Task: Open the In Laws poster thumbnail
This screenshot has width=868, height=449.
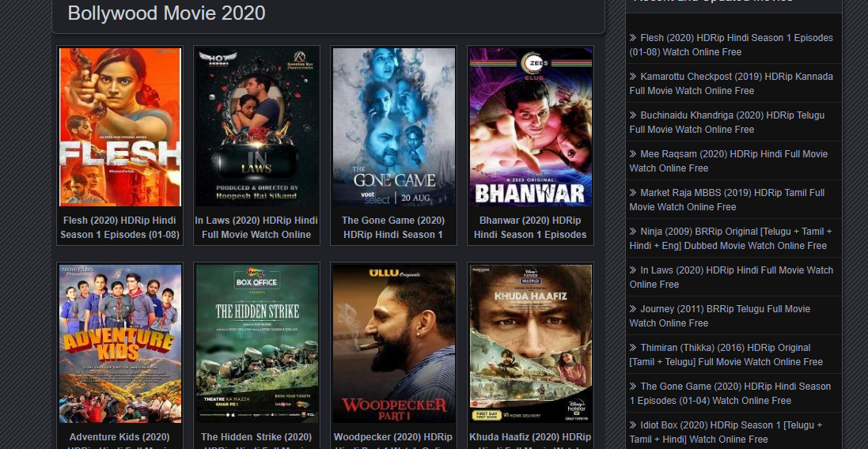Action: (257, 127)
